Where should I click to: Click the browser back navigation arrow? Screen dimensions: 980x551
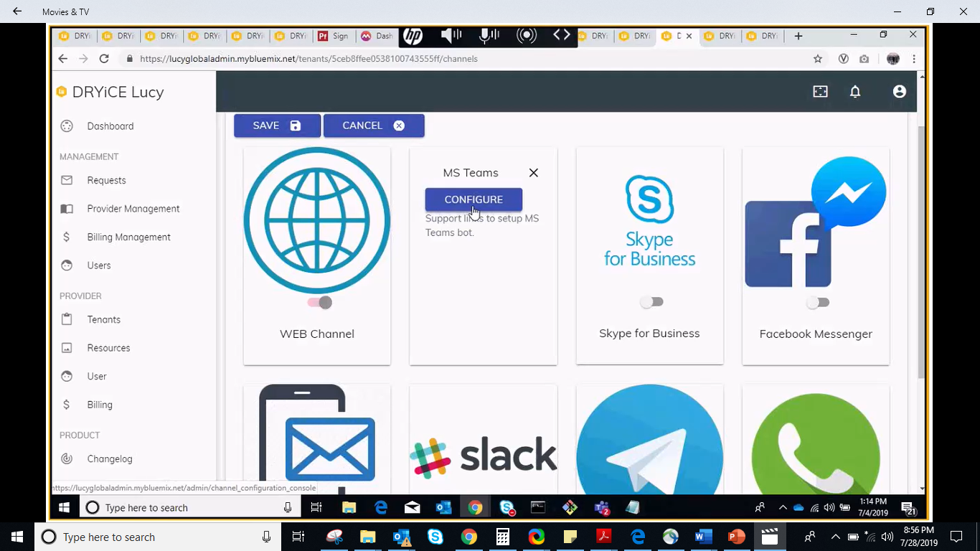63,59
